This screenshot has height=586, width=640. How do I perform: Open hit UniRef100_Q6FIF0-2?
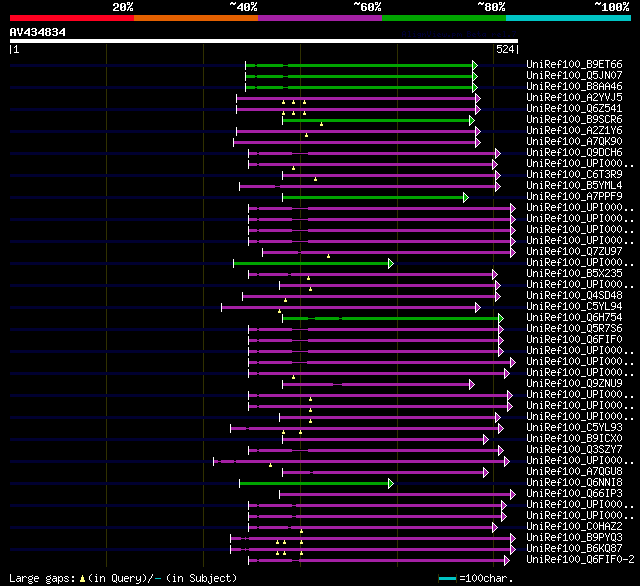580,559
